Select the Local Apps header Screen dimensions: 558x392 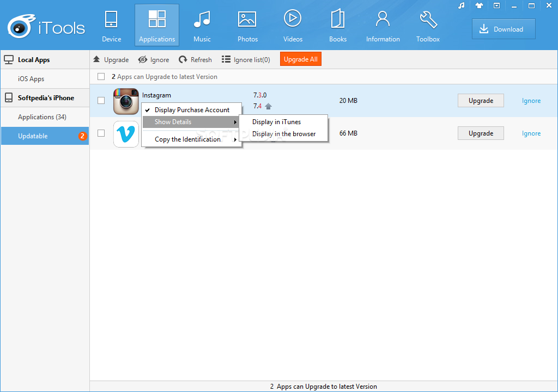click(x=45, y=60)
